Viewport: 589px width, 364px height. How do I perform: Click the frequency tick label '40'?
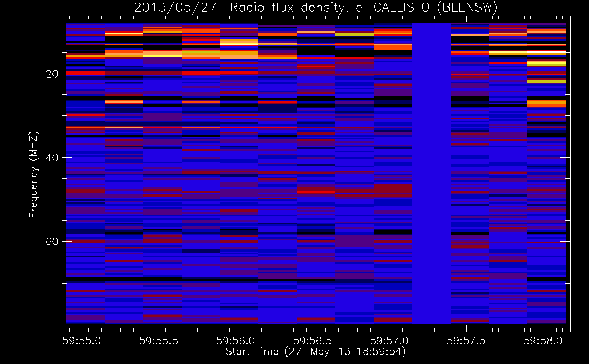(52, 158)
